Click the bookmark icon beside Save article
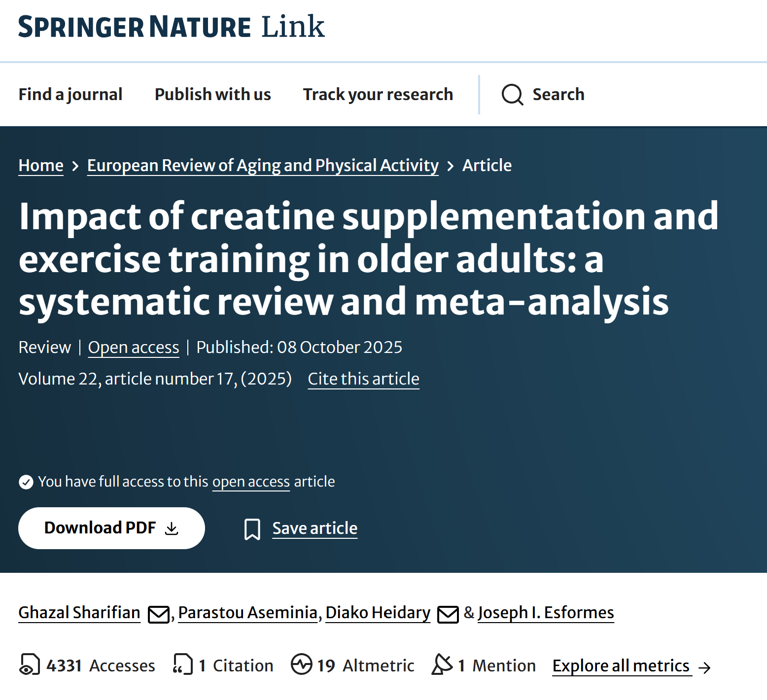 [x=252, y=529]
